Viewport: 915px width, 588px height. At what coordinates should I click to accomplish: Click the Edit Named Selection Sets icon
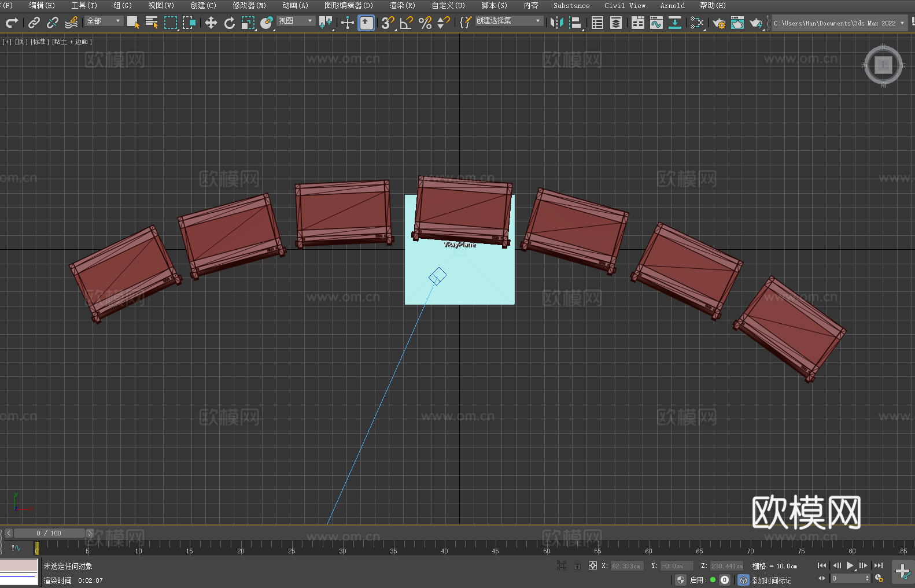click(466, 23)
